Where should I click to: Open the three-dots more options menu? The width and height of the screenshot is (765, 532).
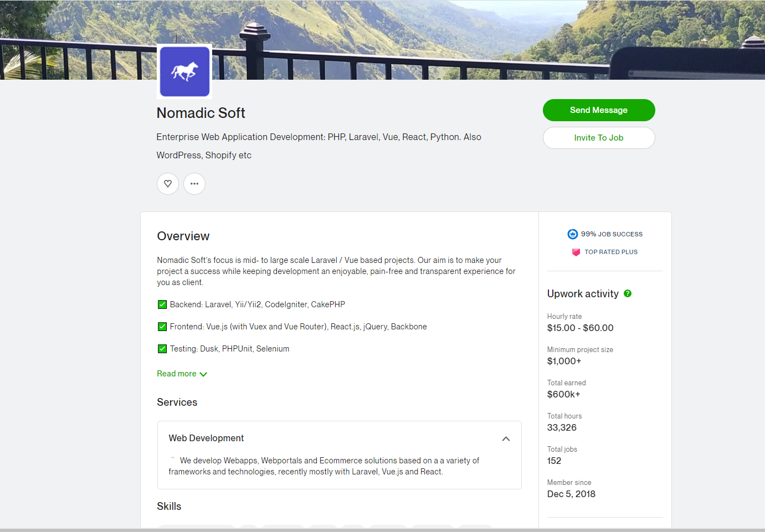click(x=194, y=184)
